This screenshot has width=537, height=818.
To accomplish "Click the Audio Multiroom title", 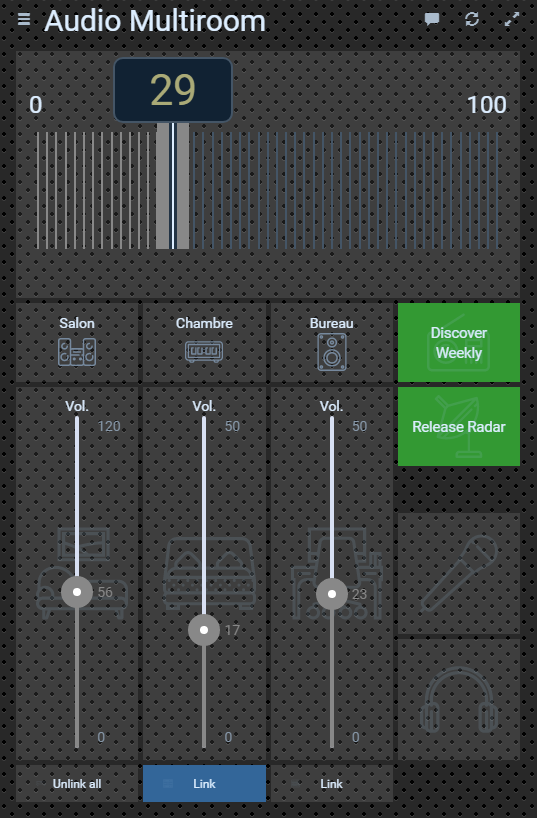I will pyautogui.click(x=155, y=21).
